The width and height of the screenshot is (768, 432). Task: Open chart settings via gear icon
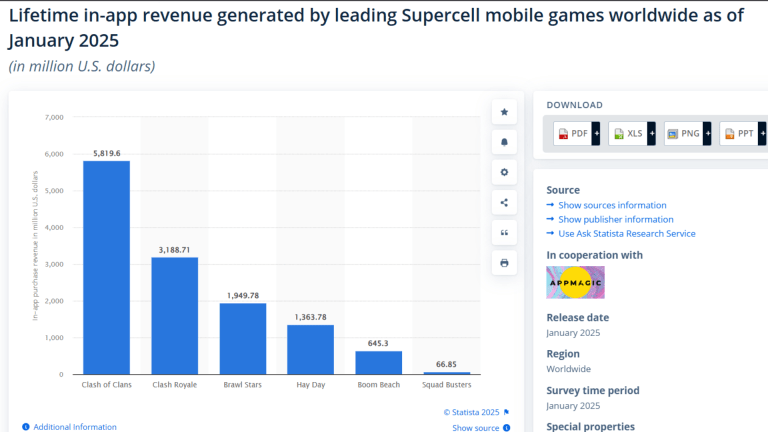click(504, 172)
